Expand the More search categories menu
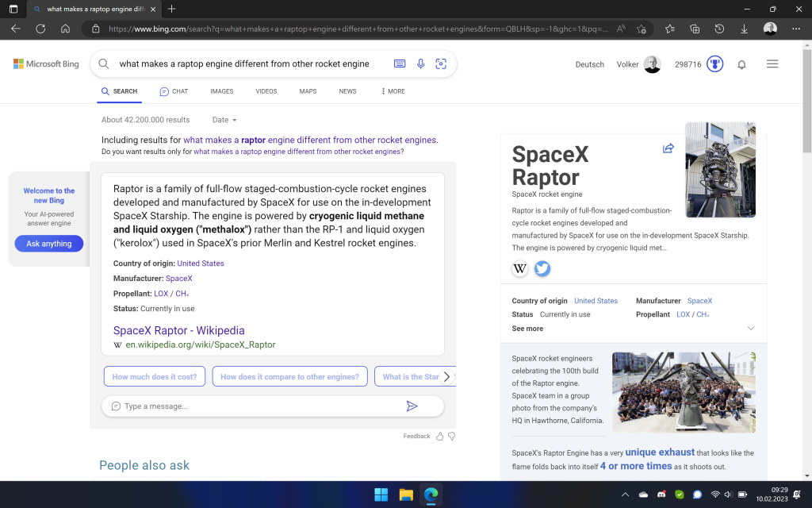 pos(393,91)
